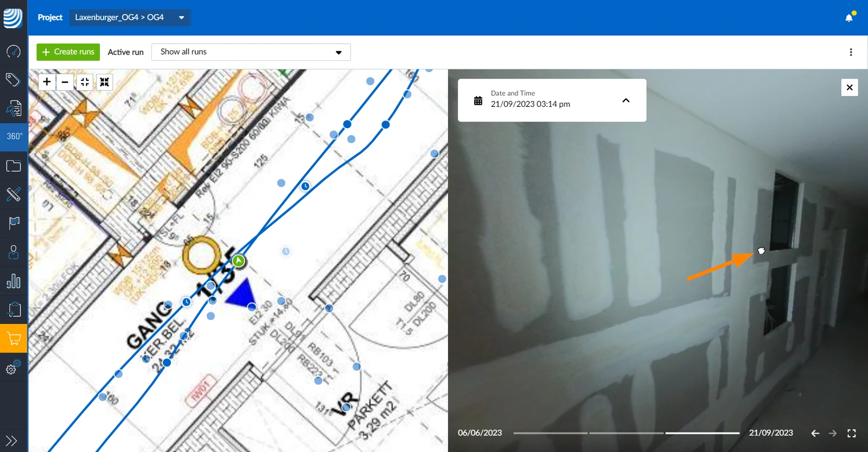The width and height of the screenshot is (868, 452).
Task: Click the middle segment of the date timeline
Action: pos(626,433)
